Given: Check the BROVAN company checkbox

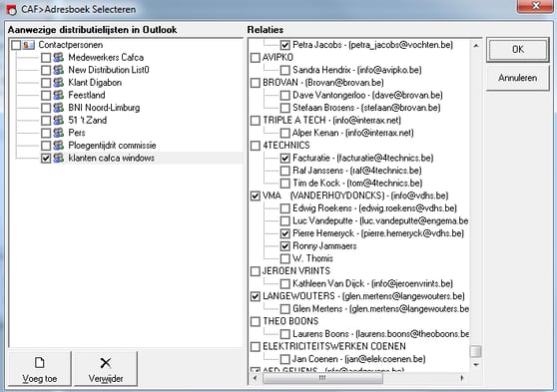Looking at the screenshot, I should tap(256, 83).
